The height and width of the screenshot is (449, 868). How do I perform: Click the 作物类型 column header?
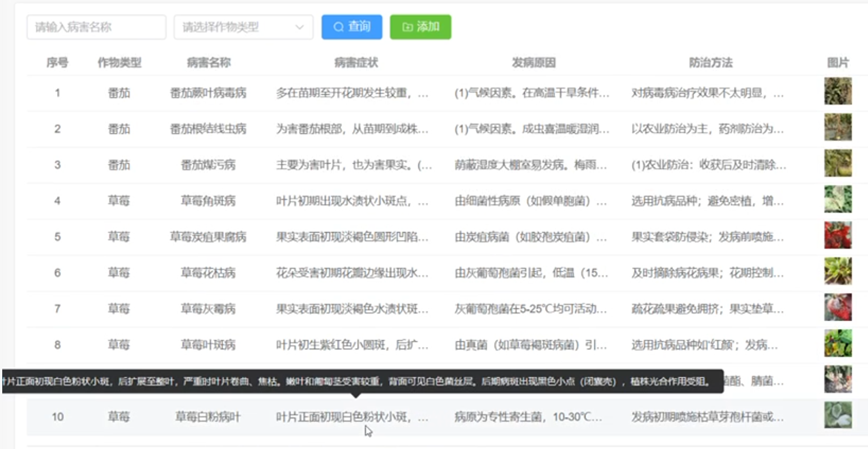pos(119,63)
